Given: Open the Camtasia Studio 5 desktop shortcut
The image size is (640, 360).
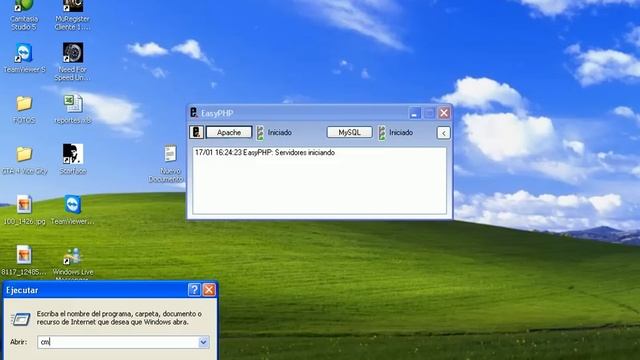Looking at the screenshot, I should [24, 14].
